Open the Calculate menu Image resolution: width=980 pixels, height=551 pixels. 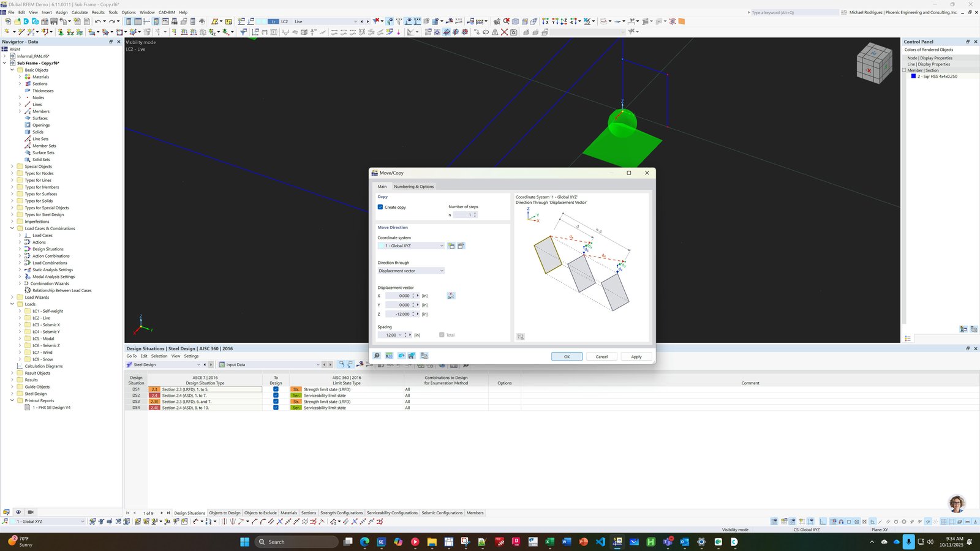pyautogui.click(x=80, y=12)
